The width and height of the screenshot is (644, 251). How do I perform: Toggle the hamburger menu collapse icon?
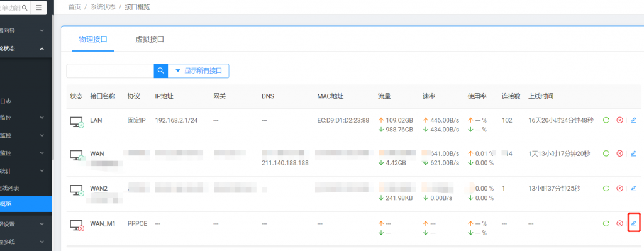coord(38,8)
